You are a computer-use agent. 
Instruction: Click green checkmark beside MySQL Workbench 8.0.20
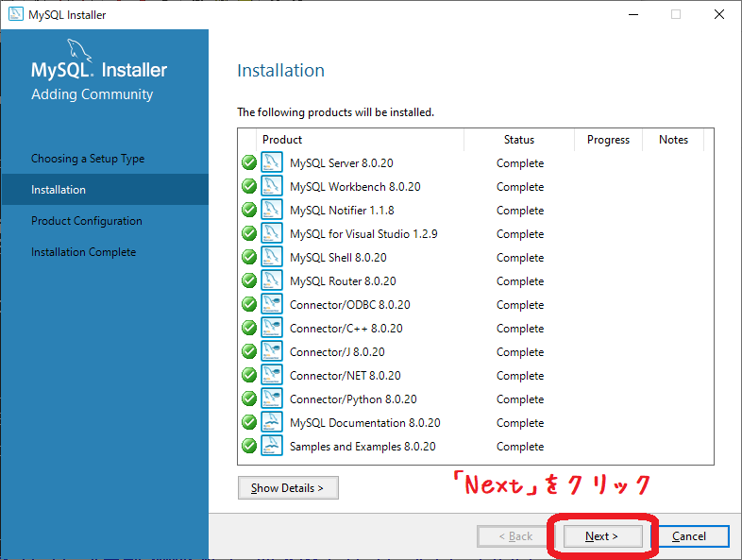tap(249, 186)
